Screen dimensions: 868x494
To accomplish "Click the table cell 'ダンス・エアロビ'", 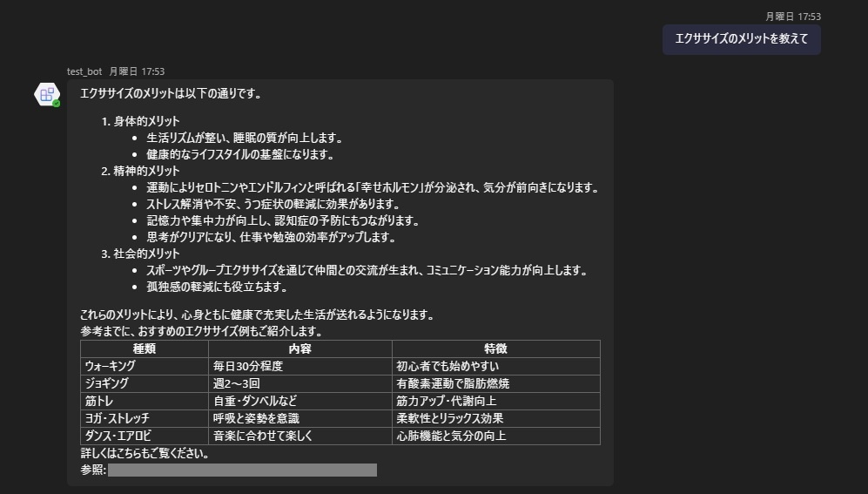I will coord(145,436).
